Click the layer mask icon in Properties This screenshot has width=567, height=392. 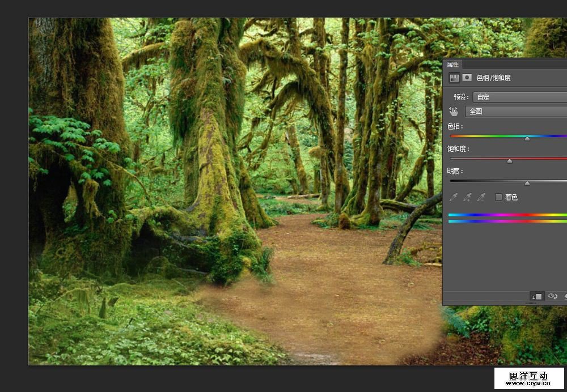(x=467, y=78)
